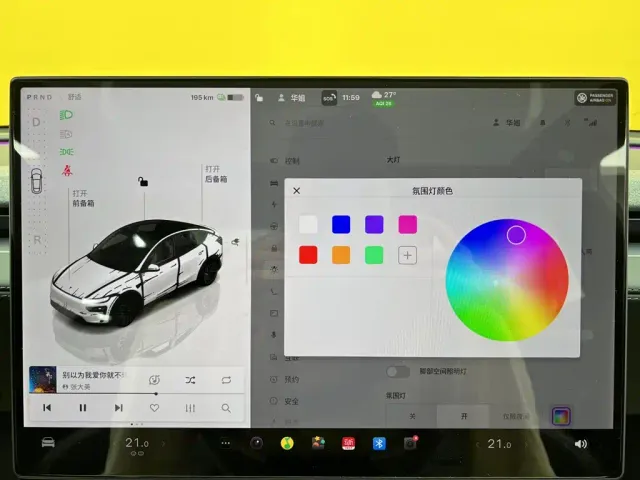Screen dimensions: 640x480
Task: Open the 预约 schedule menu item
Action: click(286, 380)
